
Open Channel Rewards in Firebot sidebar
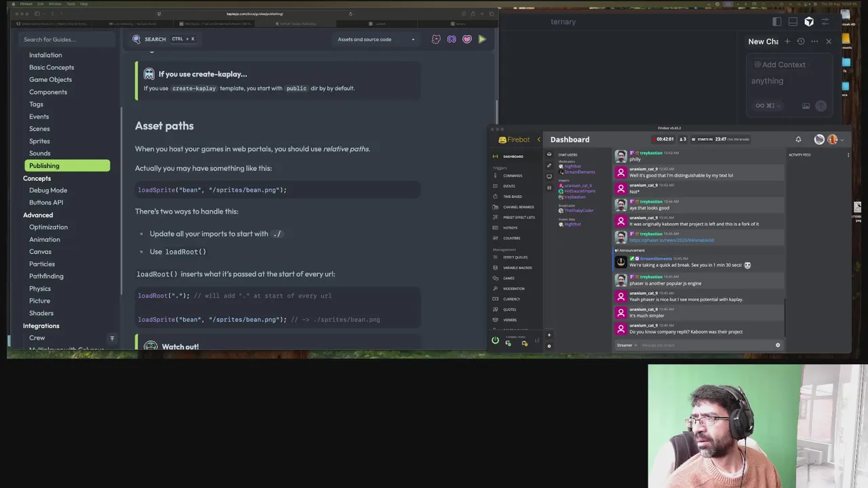518,207
